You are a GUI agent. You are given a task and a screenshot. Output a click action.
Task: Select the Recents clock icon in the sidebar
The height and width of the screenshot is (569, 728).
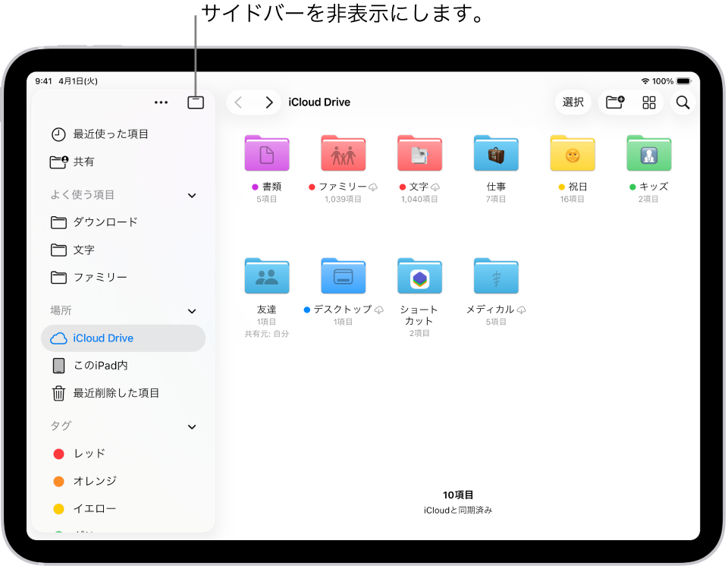pos(59,133)
